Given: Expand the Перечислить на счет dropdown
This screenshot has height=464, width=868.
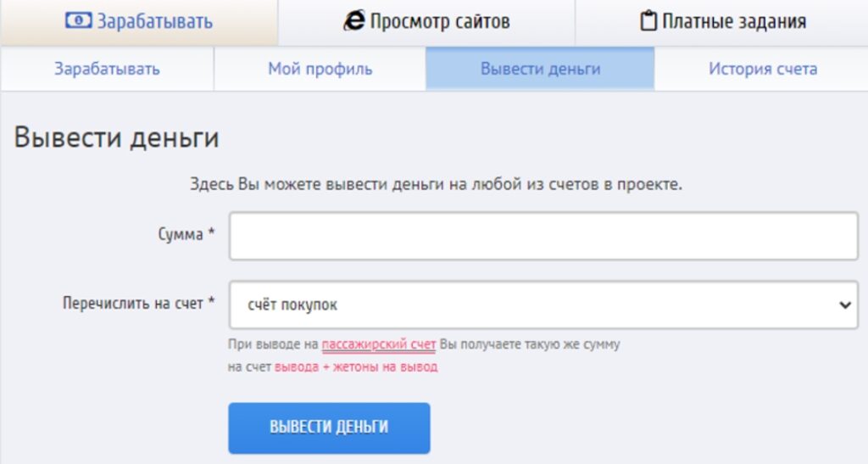Looking at the screenshot, I should [543, 305].
